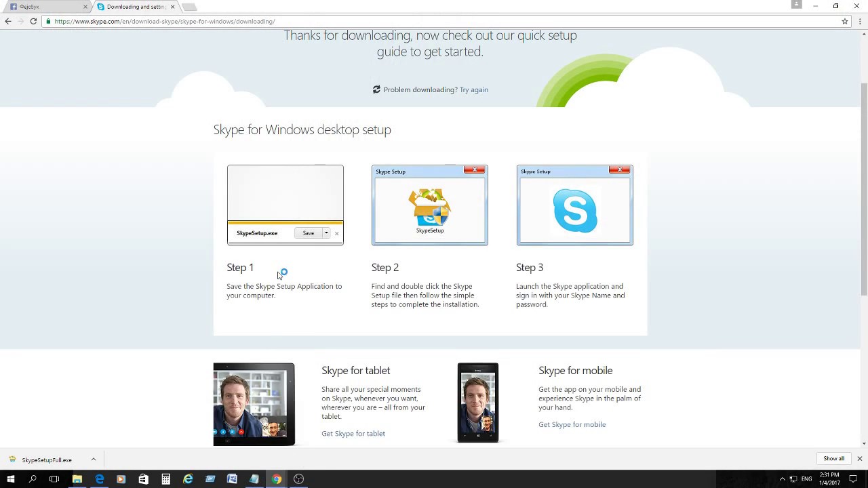Click the page vertical scrollbar
This screenshot has height=488, width=868.
[863, 188]
